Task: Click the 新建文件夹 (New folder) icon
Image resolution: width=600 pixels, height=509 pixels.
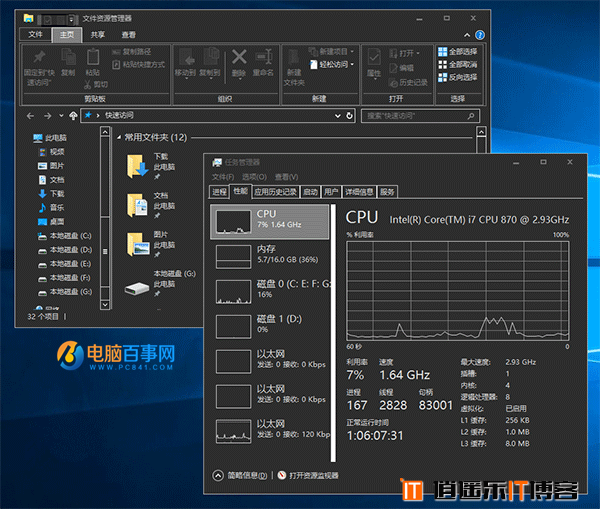Action: pyautogui.click(x=294, y=64)
